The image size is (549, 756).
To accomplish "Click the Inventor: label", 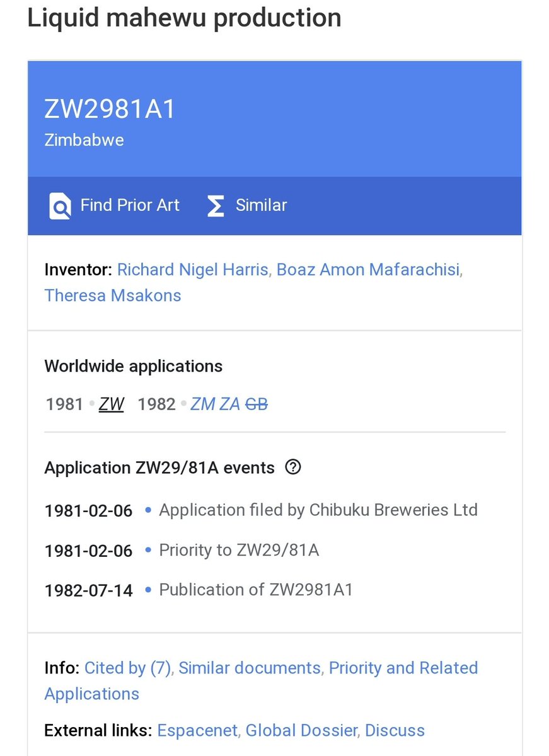I will [x=78, y=270].
